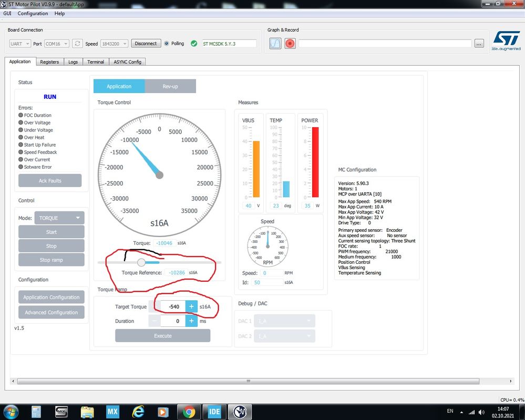Click the Stop motor button
The width and height of the screenshot is (525, 420).
[51, 246]
